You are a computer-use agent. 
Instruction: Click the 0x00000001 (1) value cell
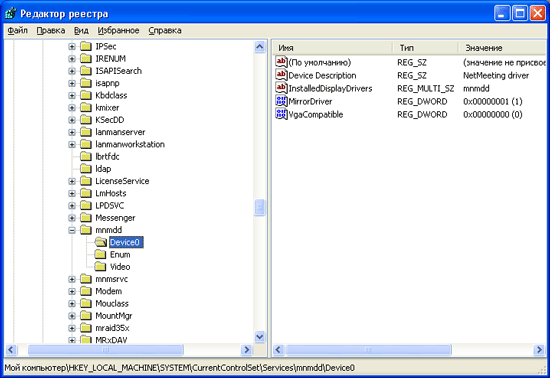tap(493, 102)
